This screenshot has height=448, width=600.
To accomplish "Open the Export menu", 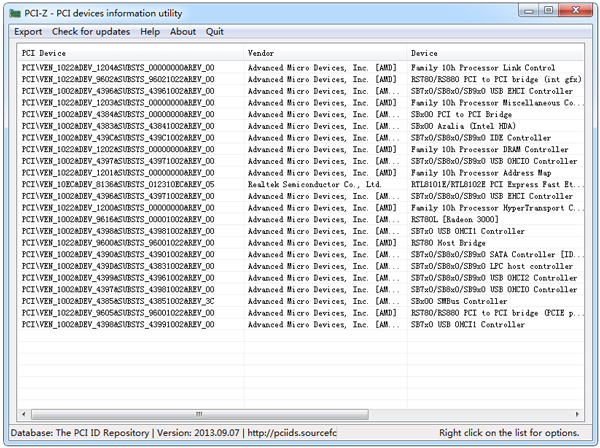I will (x=28, y=32).
